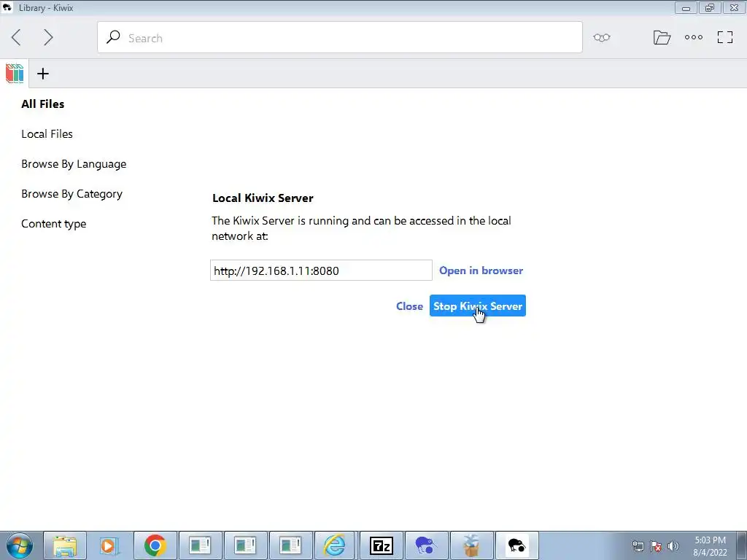Click the server URL text field
The image size is (747, 560).
pyautogui.click(x=321, y=271)
